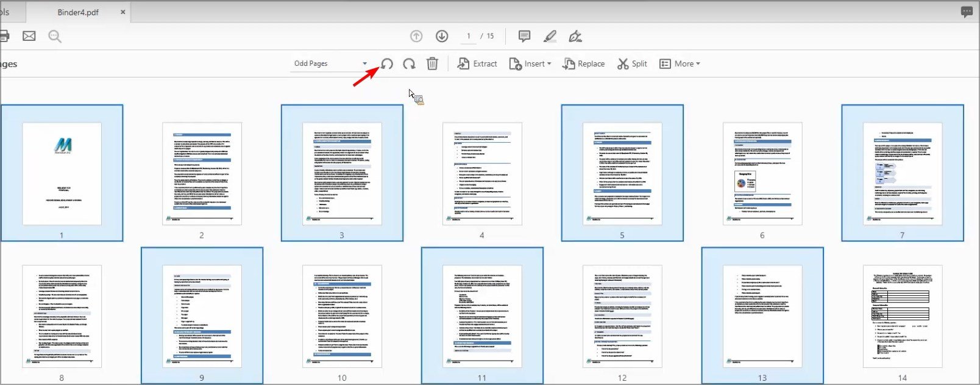Go to next page with down arrow
The width and height of the screenshot is (980, 385).
442,36
